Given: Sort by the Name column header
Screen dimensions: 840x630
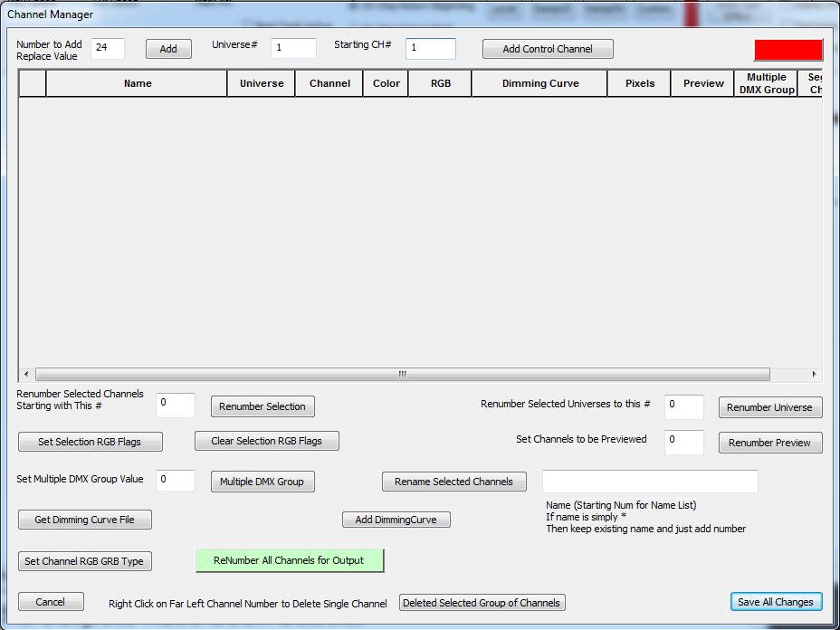Looking at the screenshot, I should click(x=138, y=83).
